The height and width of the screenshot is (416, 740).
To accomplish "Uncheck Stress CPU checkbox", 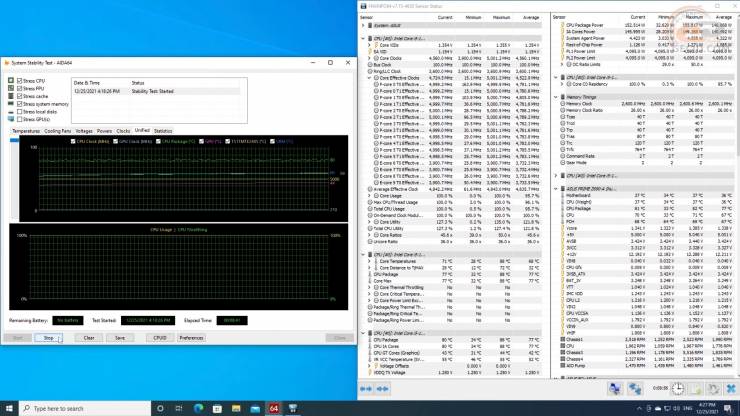I will pos(20,81).
